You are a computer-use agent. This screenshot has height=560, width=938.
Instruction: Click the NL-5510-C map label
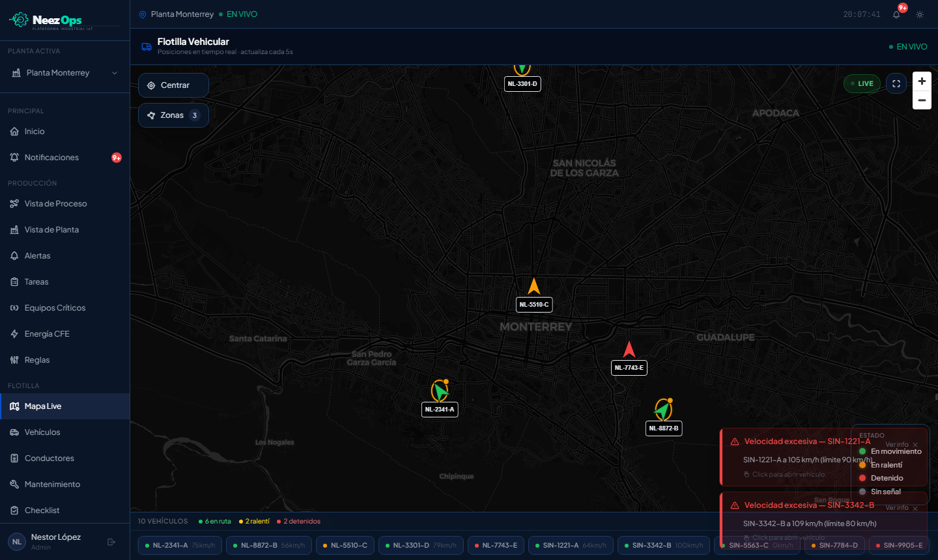[x=534, y=305]
